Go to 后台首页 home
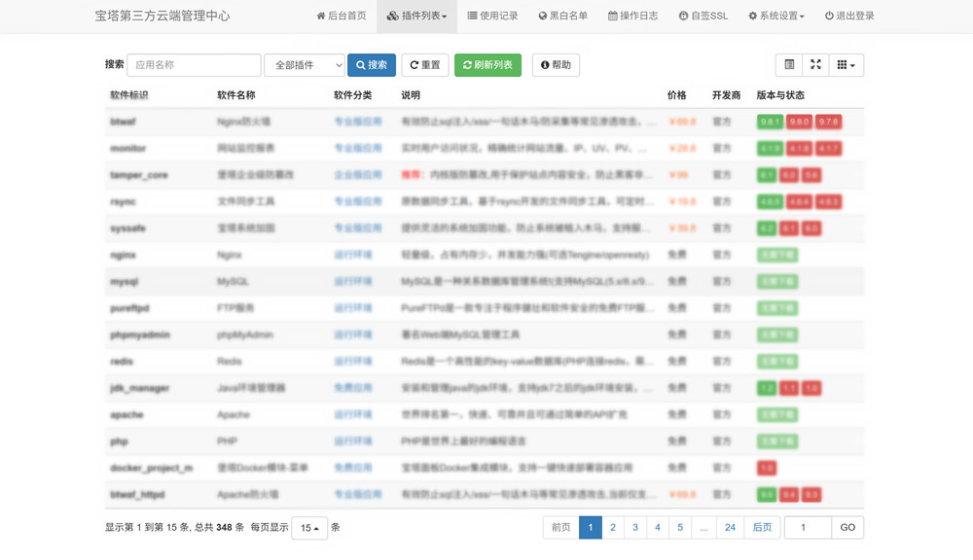This screenshot has width=973, height=560. tap(342, 17)
